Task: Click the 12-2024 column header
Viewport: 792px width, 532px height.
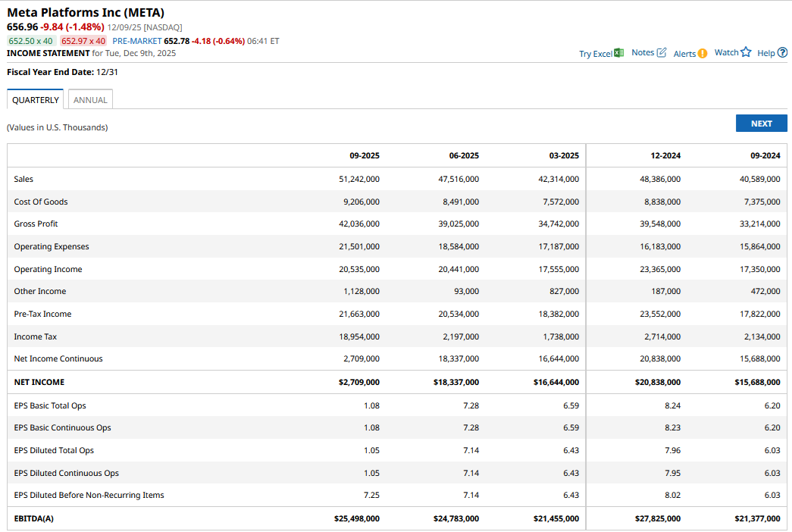Action: 665,156
